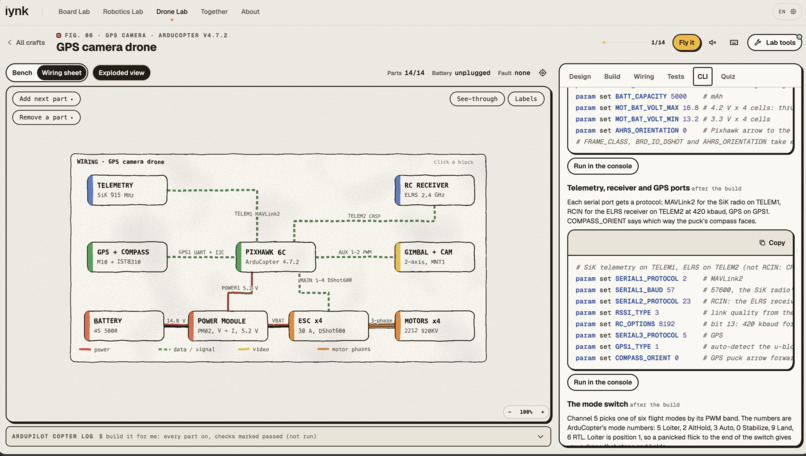Click the GPS + COMPASS block
Screen dimensions: 806x456
[127, 257]
